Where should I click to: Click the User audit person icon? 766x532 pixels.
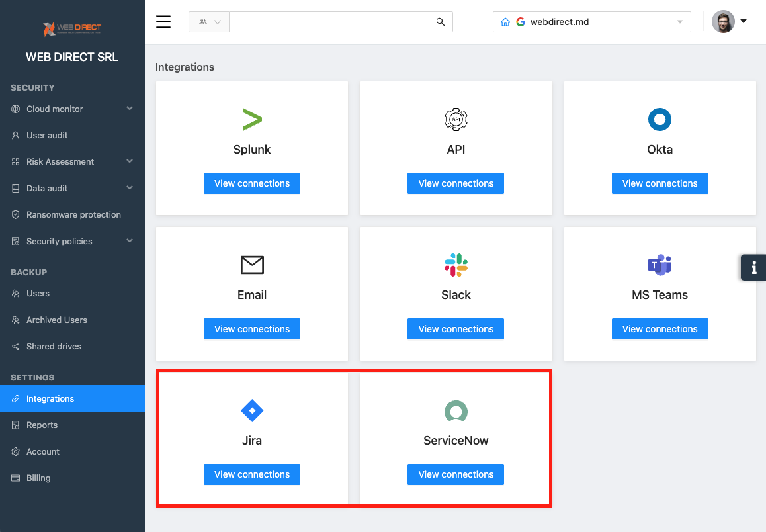pos(16,136)
